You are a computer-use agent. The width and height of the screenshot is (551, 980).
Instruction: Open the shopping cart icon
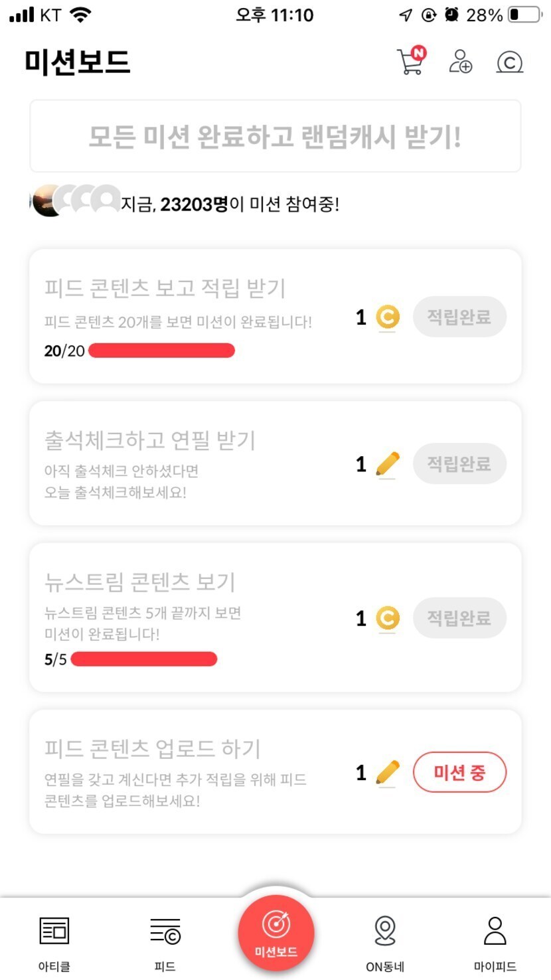click(x=410, y=62)
